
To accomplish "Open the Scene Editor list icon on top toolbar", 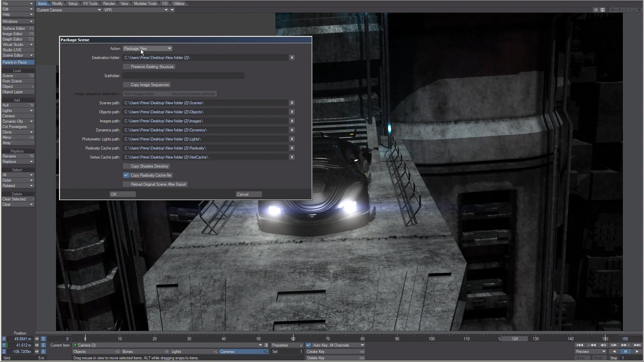I will click(596, 10).
